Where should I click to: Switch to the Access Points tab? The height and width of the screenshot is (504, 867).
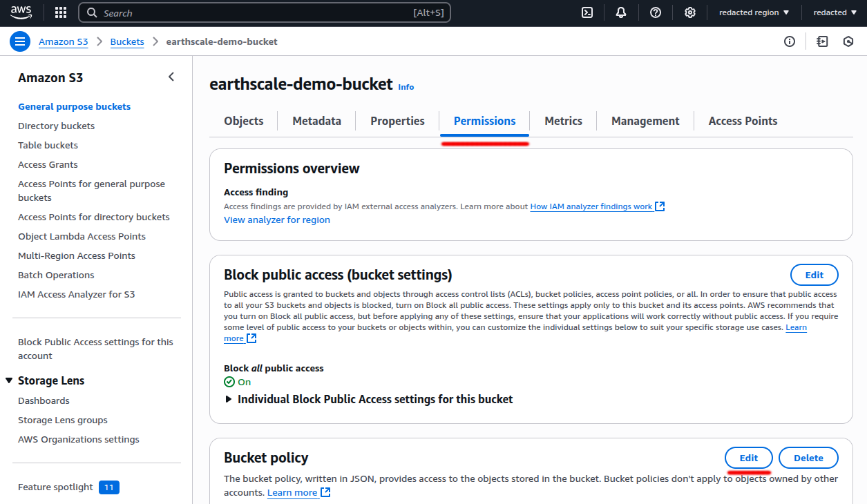coord(743,121)
